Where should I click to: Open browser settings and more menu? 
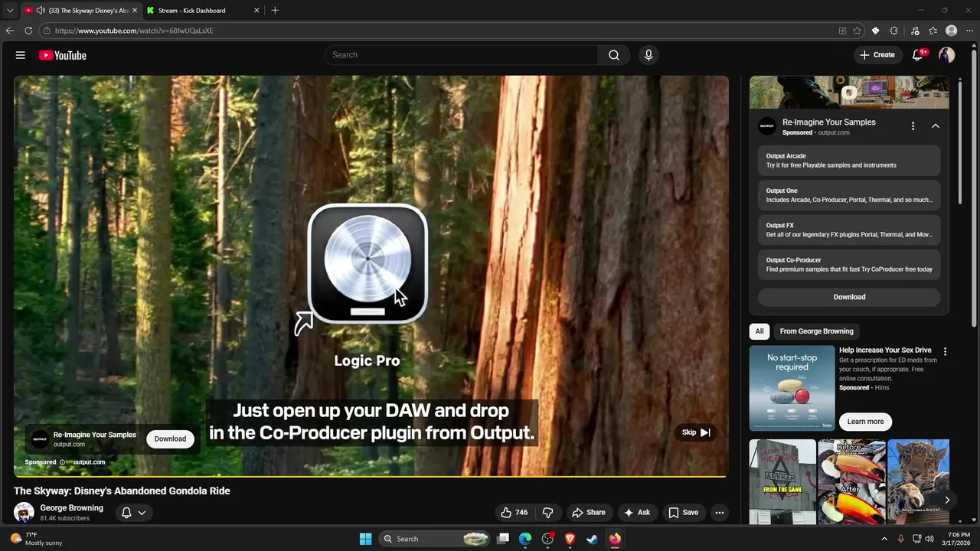[970, 31]
